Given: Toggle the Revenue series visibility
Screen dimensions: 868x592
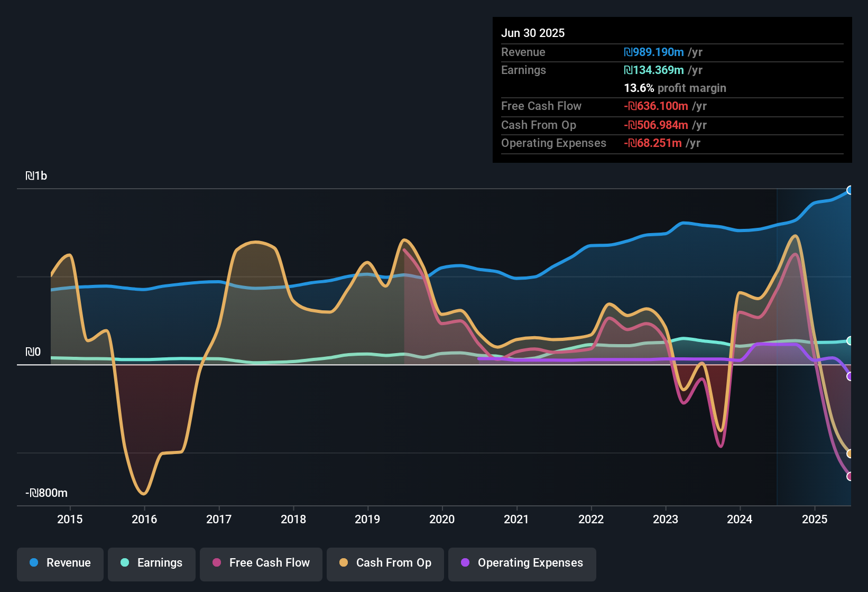Looking at the screenshot, I should 60,563.
